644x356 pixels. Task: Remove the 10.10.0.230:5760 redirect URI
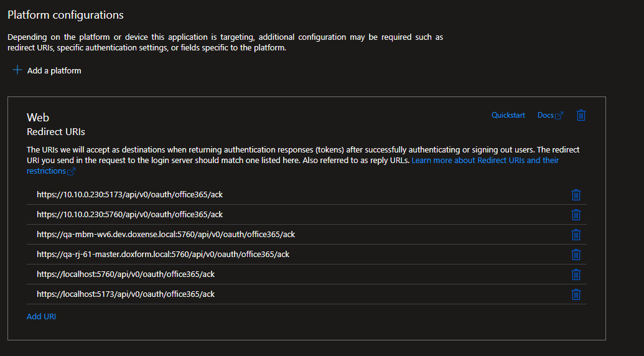(x=576, y=215)
